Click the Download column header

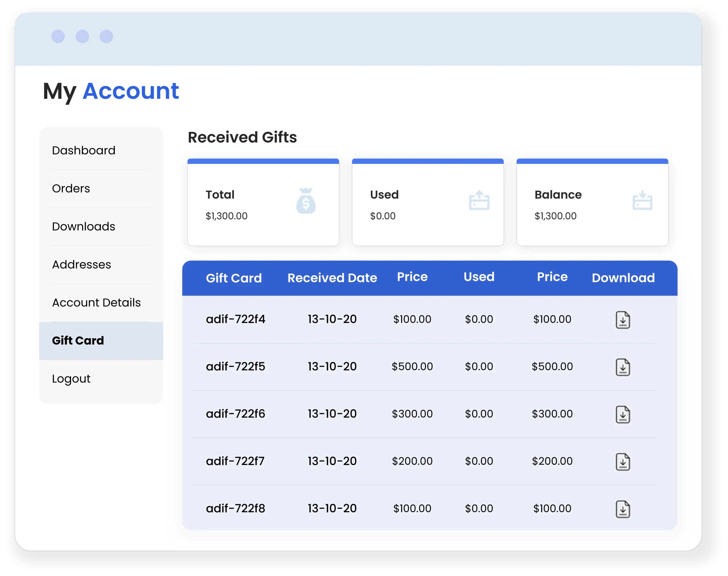[623, 278]
